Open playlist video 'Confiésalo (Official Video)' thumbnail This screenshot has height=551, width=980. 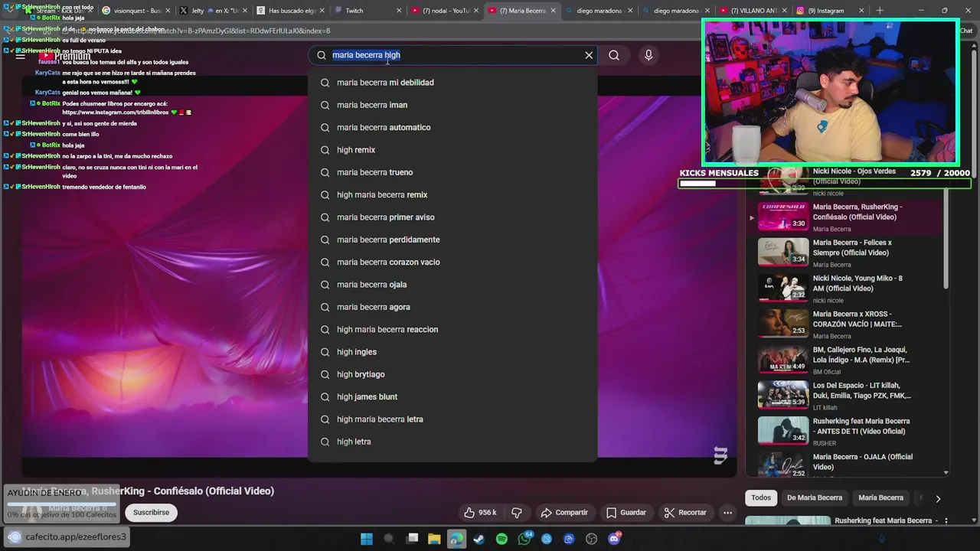(783, 217)
